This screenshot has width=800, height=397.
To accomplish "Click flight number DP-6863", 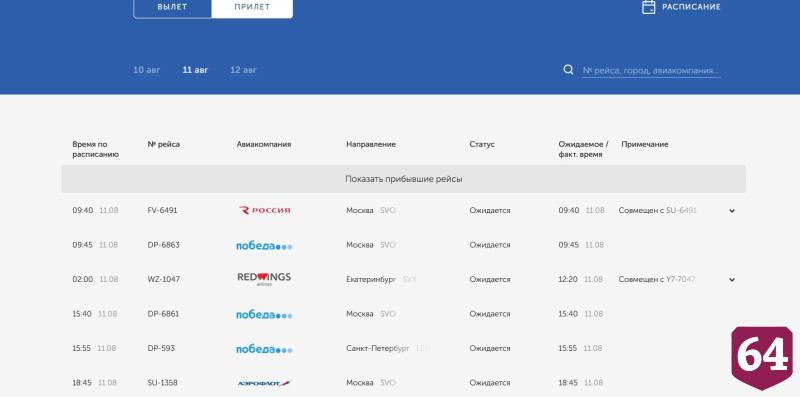I will 163,245.
